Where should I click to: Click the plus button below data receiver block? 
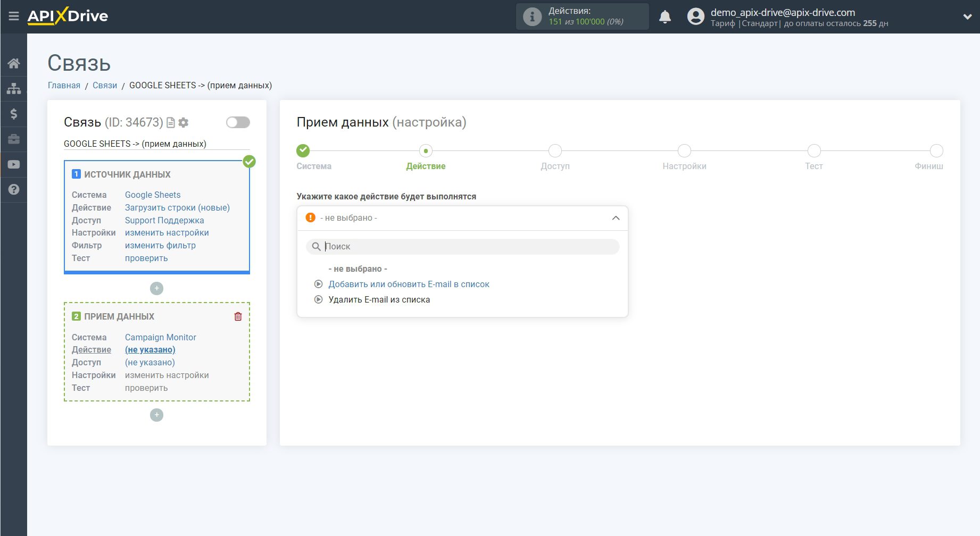(156, 415)
